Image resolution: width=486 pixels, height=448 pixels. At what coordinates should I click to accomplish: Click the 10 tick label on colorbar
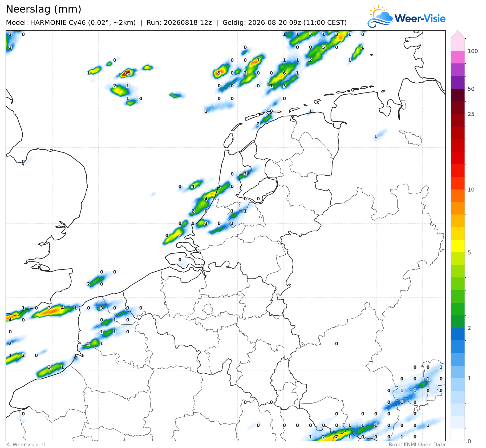pyautogui.click(x=471, y=189)
